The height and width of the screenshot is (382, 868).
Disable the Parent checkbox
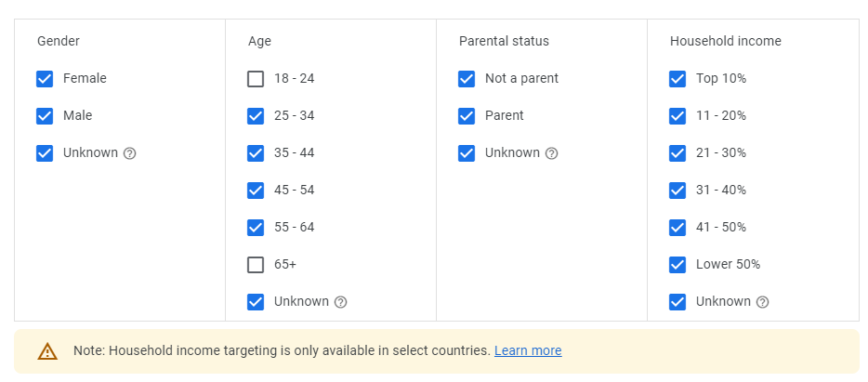pyautogui.click(x=467, y=116)
